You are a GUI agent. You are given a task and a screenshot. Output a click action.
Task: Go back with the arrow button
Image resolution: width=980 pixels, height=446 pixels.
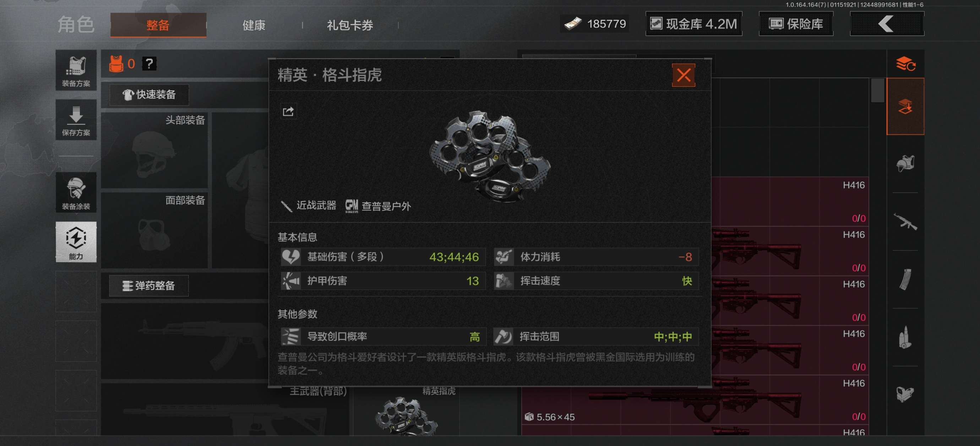tap(887, 24)
